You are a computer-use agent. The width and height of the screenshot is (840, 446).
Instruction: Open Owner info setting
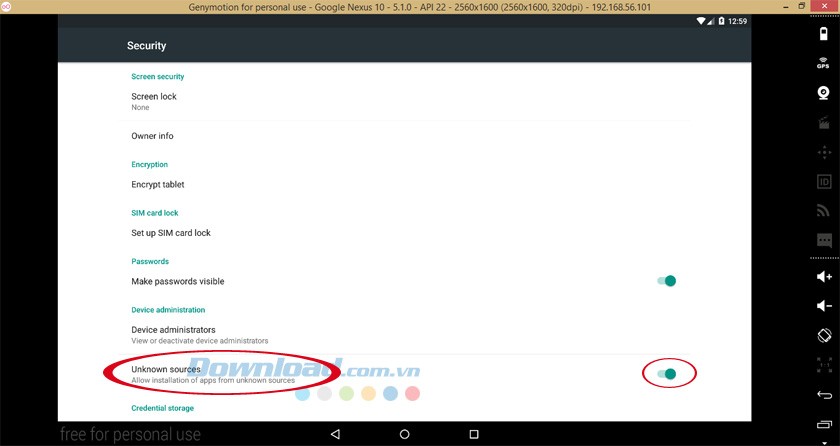(x=152, y=136)
